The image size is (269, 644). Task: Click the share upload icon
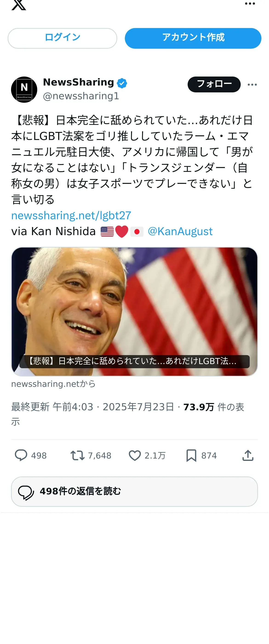coord(248,455)
